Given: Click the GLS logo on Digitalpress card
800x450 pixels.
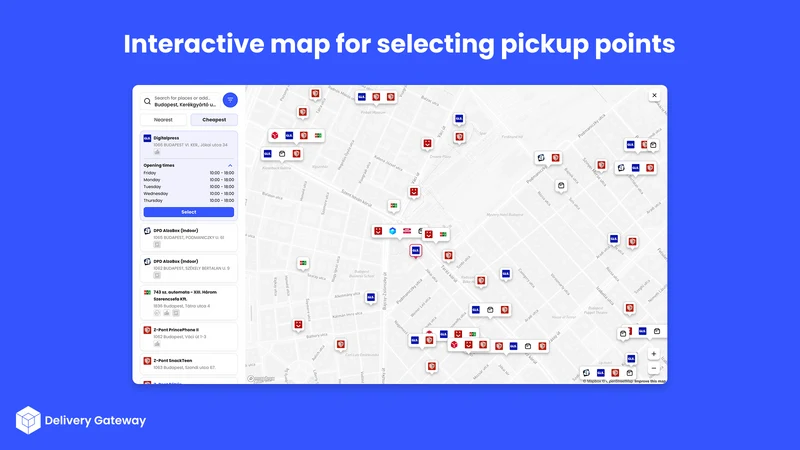Looking at the screenshot, I should coord(147,138).
